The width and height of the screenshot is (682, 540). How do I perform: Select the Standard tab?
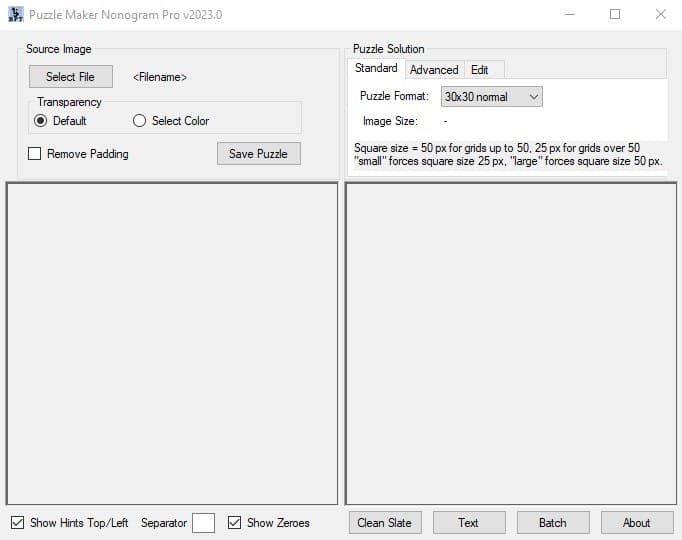[x=376, y=69]
